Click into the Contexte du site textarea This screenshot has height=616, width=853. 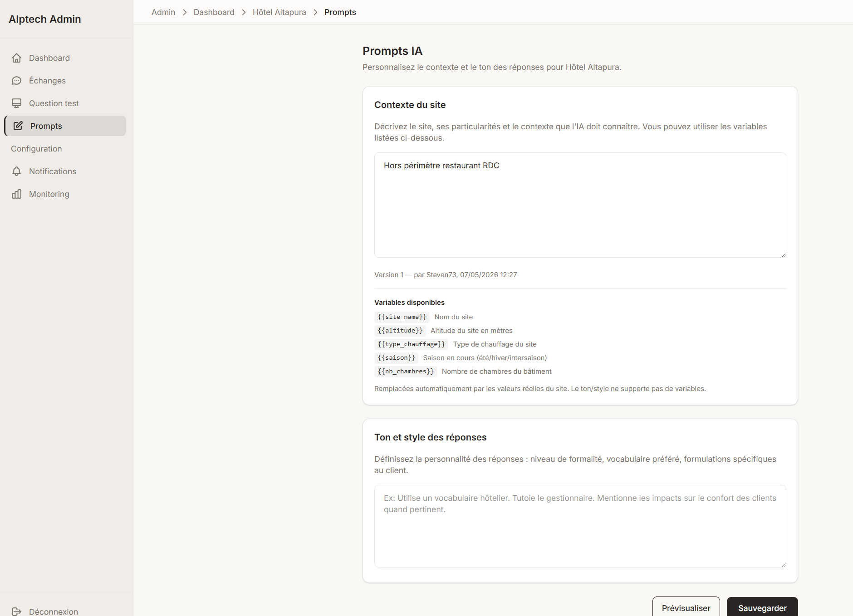[x=580, y=205]
